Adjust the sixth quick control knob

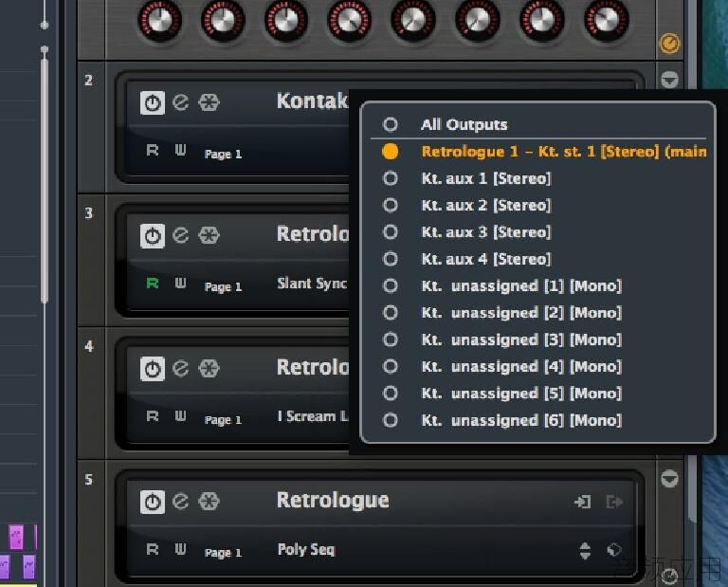tap(478, 21)
